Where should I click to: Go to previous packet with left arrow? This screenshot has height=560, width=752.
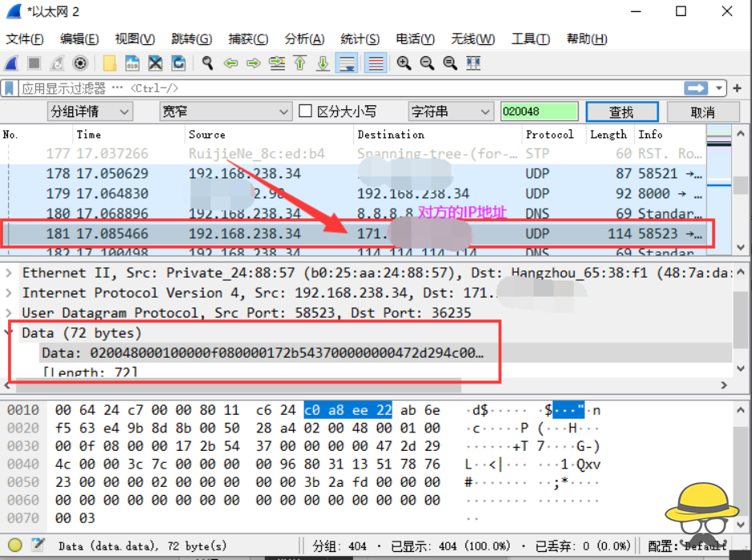(x=230, y=63)
